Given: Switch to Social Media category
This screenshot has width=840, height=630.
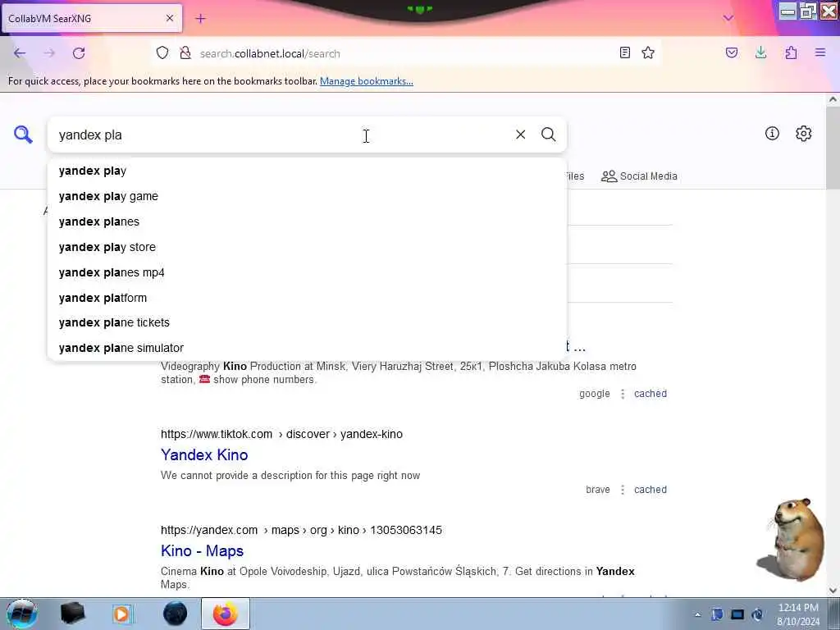Looking at the screenshot, I should 639,176.
